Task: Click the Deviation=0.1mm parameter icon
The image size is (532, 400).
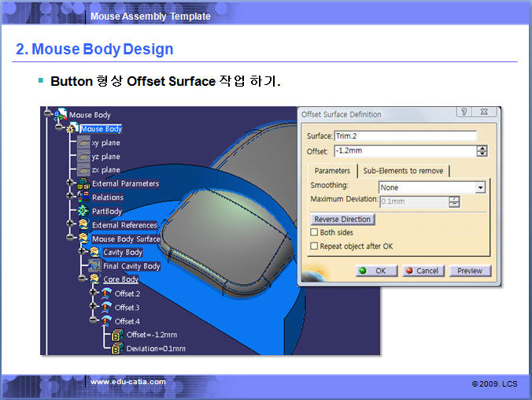Action: click(x=117, y=348)
